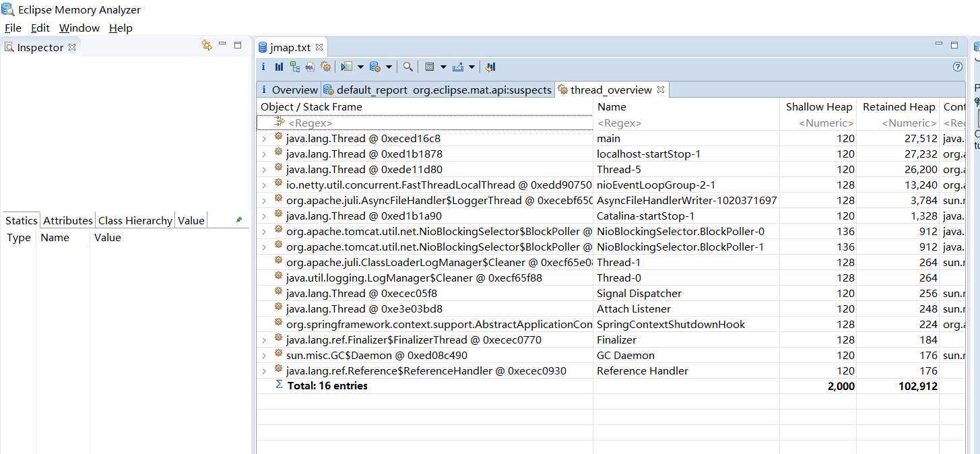Click the sigma icon in the Total row
The width and height of the screenshot is (980, 454).
279,385
